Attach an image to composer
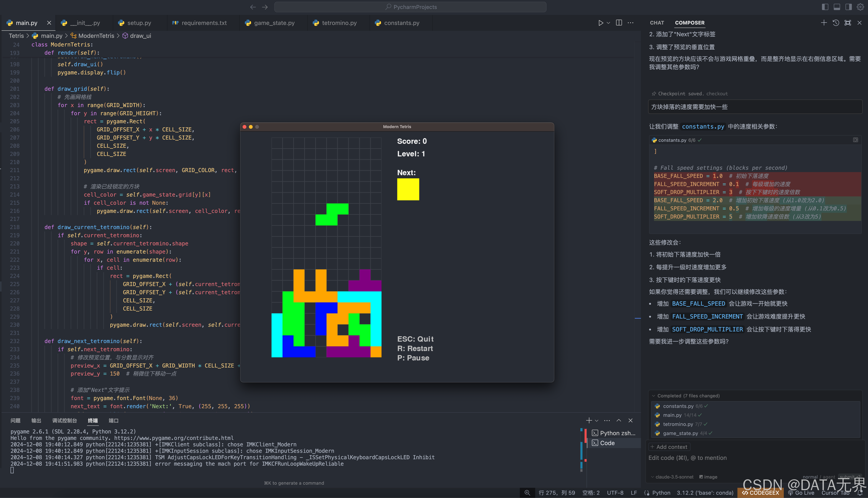This screenshot has height=498, width=868. pos(708,477)
